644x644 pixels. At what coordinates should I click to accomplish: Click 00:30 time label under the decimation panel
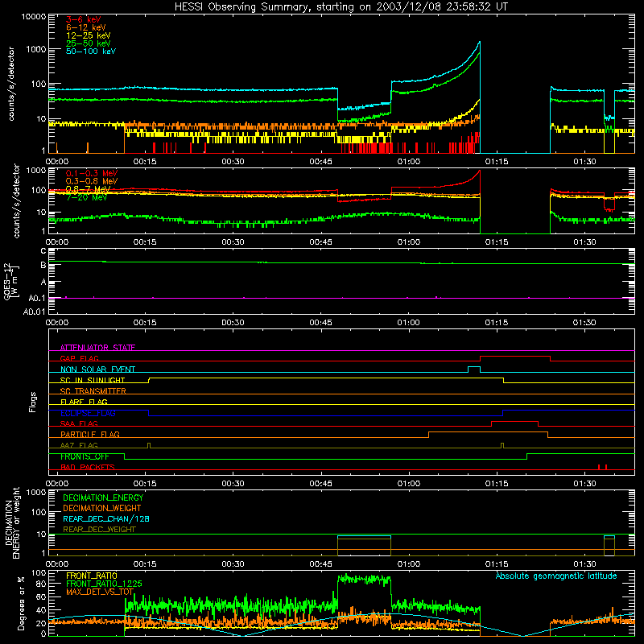233,564
